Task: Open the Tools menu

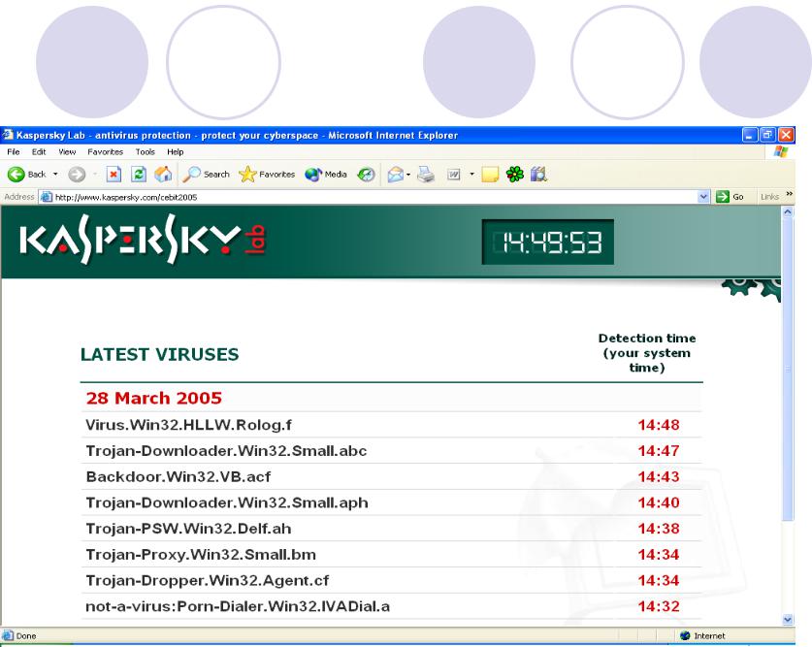Action: pyautogui.click(x=146, y=151)
